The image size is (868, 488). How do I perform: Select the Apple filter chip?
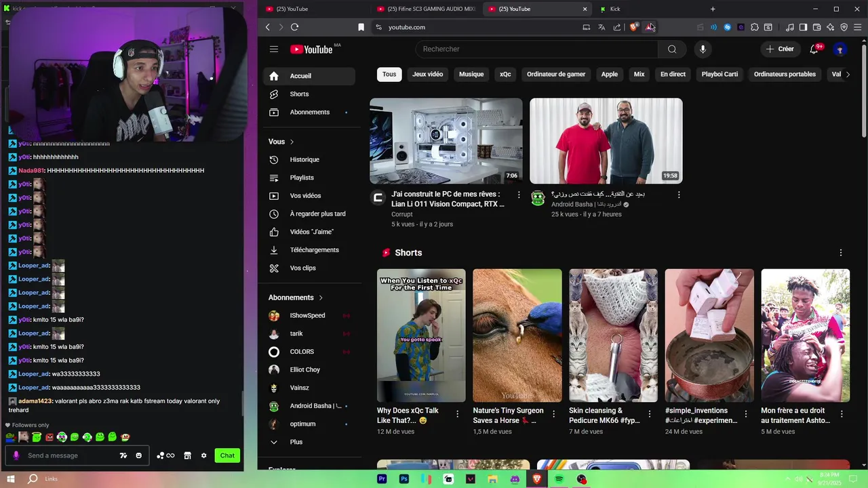[610, 75]
